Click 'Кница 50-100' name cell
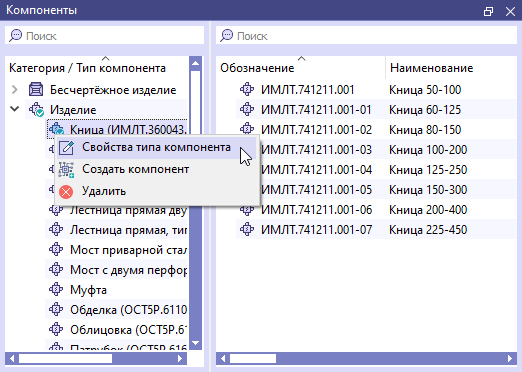The width and height of the screenshot is (522, 372). (x=425, y=90)
